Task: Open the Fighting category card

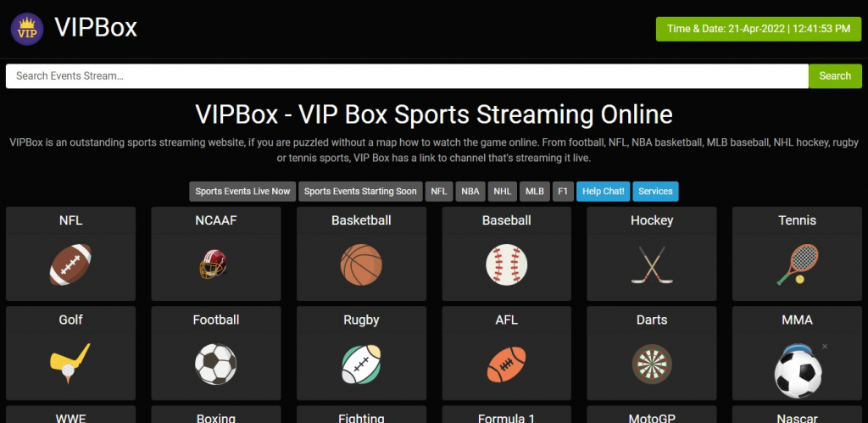Action: point(361,415)
